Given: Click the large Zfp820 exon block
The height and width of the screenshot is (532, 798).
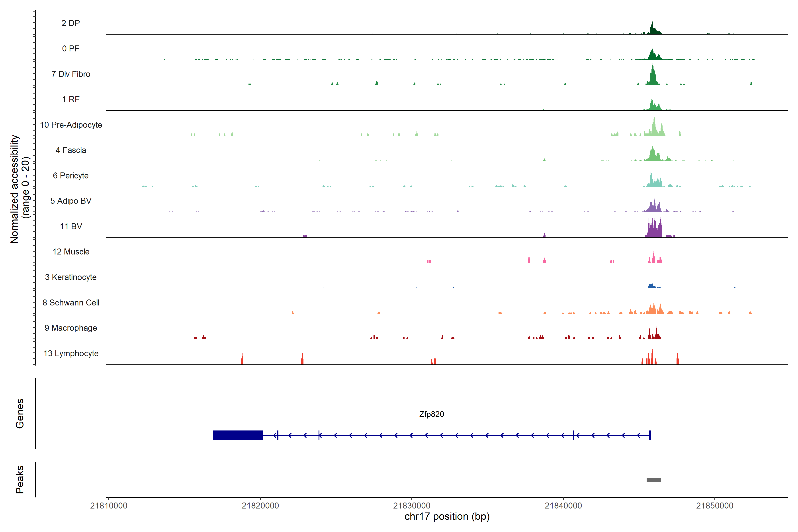Looking at the screenshot, I should (238, 435).
